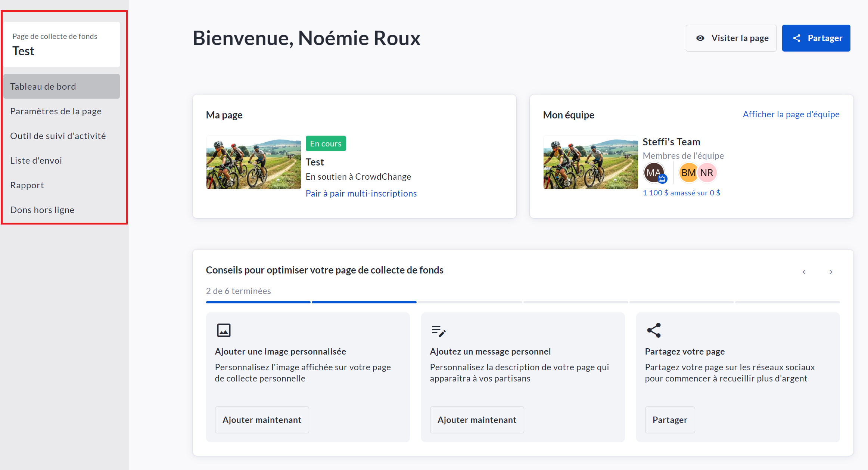Open Liste d'envoi in sidebar
The width and height of the screenshot is (868, 470).
36,161
